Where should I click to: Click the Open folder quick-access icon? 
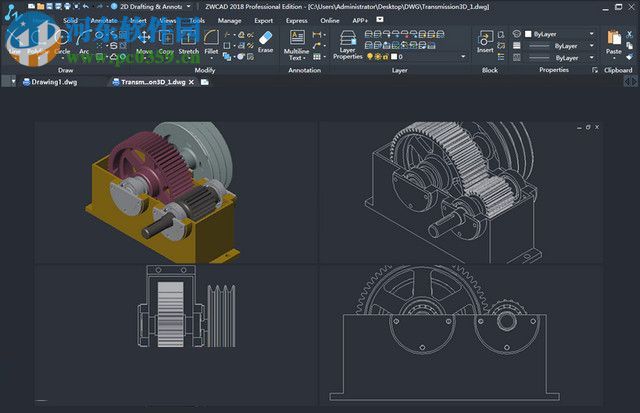[x=40, y=7]
